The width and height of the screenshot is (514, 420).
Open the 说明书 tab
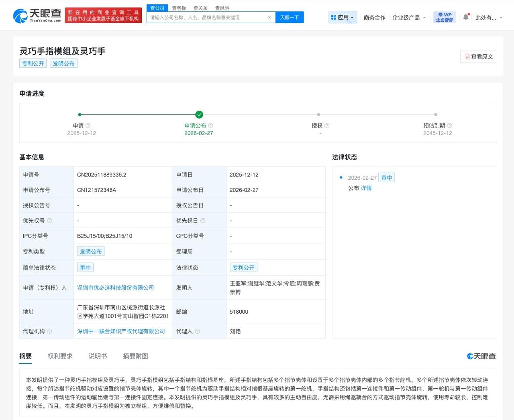[98, 356]
